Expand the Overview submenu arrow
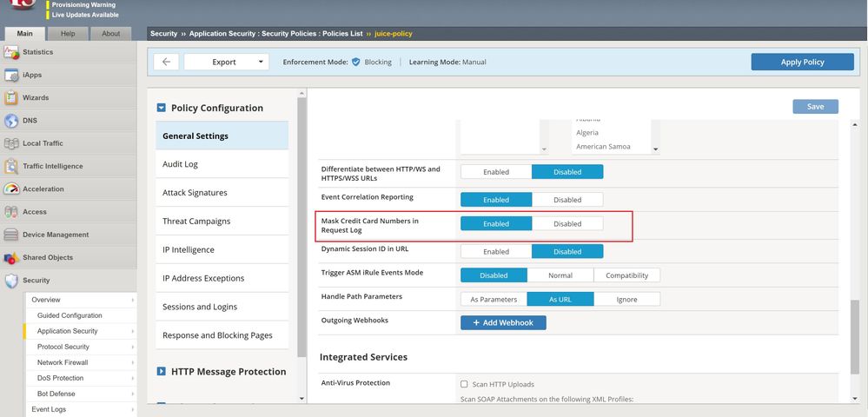The height and width of the screenshot is (417, 868). coord(132,300)
